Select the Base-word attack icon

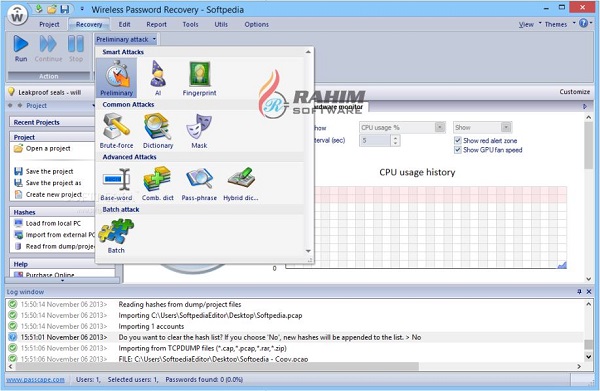click(116, 184)
